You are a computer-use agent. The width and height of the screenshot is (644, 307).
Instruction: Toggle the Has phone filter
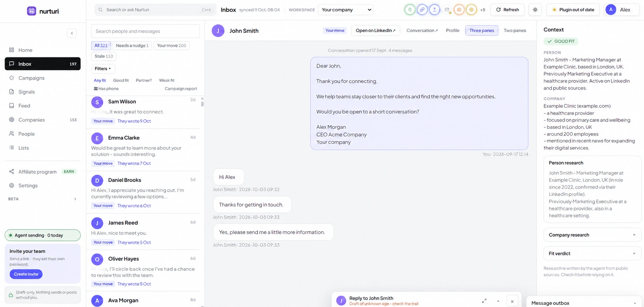tap(106, 89)
